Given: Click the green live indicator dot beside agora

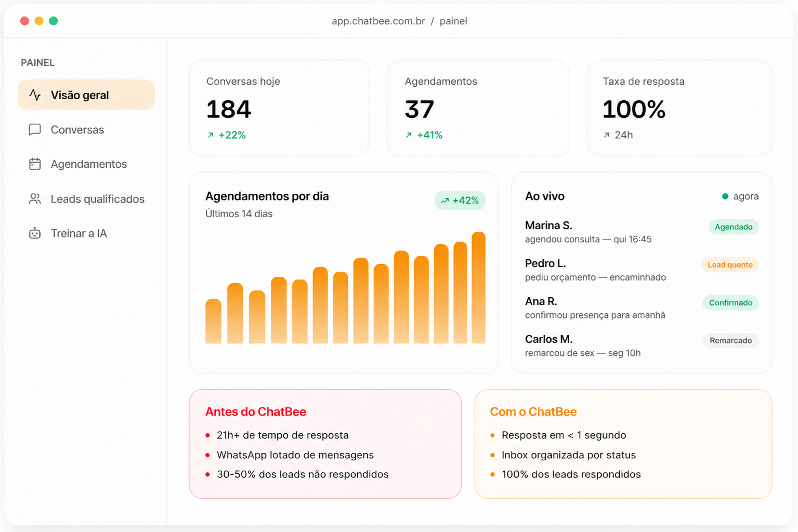Looking at the screenshot, I should point(725,196).
